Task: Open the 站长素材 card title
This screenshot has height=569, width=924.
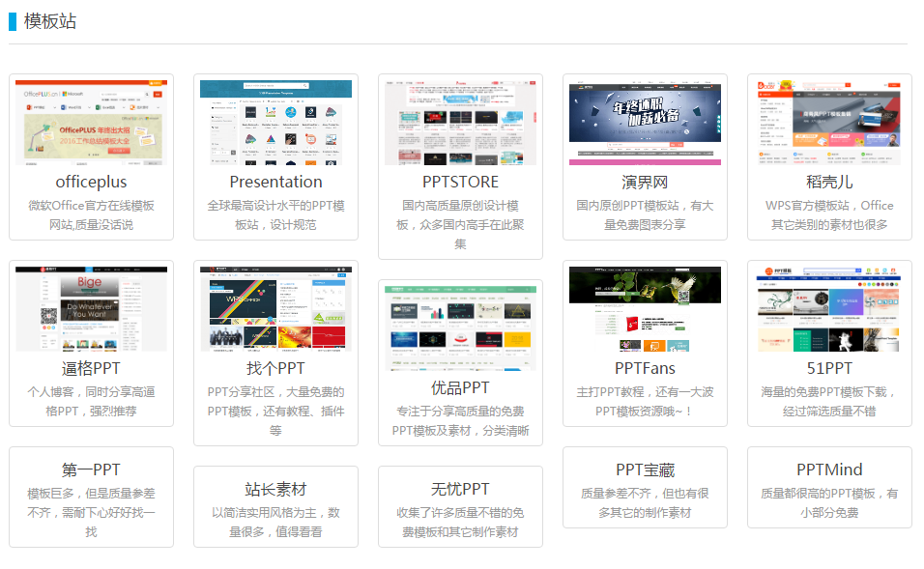Action: [275, 490]
